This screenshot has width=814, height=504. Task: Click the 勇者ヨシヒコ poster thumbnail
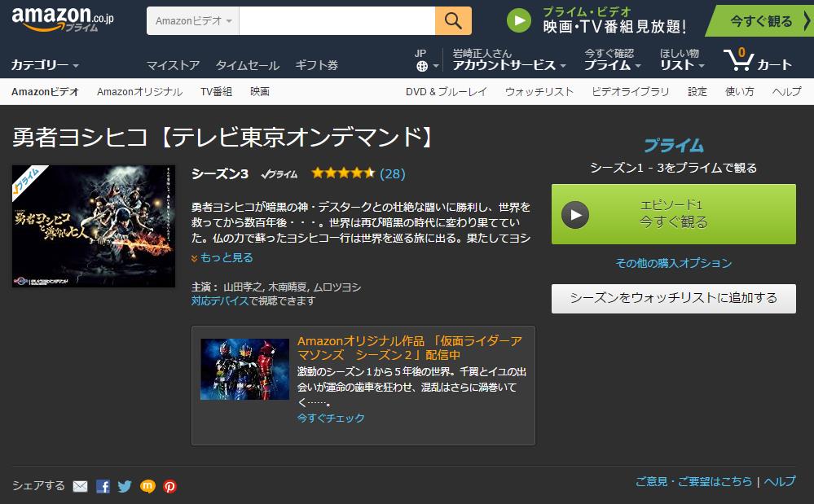(x=94, y=226)
